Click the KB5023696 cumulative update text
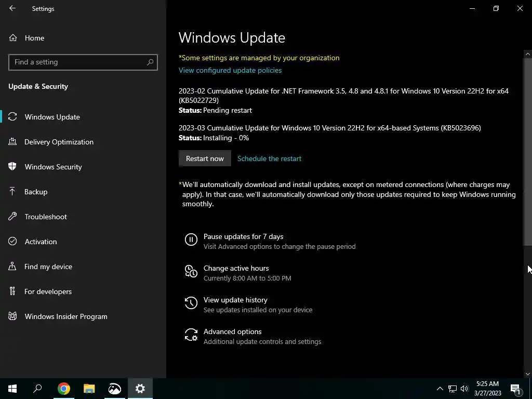 pos(329,128)
